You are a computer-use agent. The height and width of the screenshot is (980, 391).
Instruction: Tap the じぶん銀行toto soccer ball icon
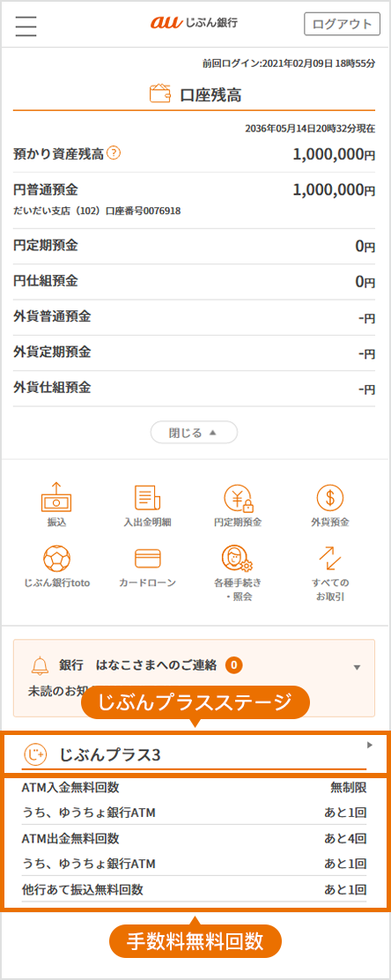57,558
